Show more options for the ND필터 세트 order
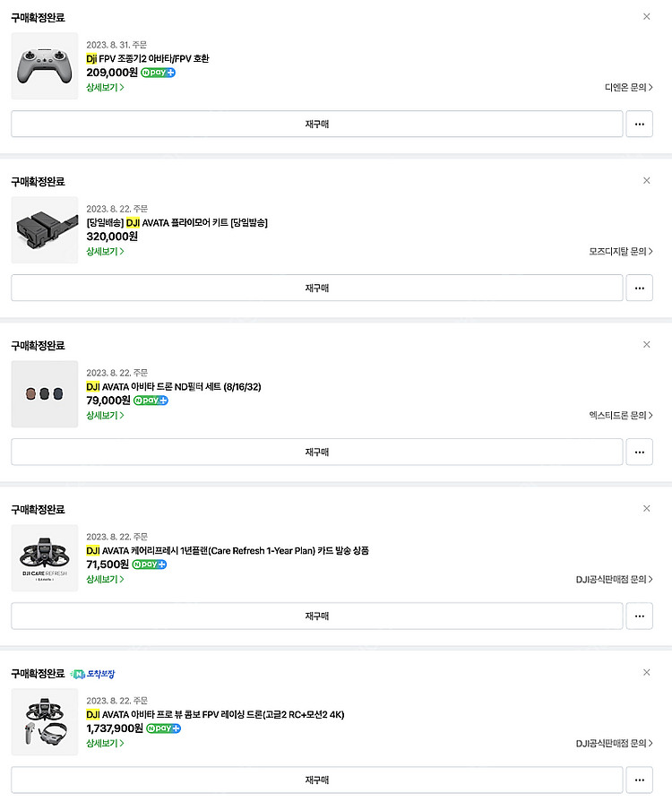Screen dimensions: 672x810 639,452
